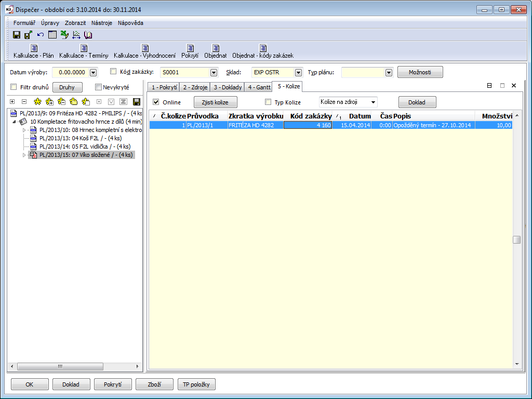This screenshot has width=532, height=399.
Task: Select tree row PL/2013/13: 04 Koš F2L
Action: coord(81,138)
